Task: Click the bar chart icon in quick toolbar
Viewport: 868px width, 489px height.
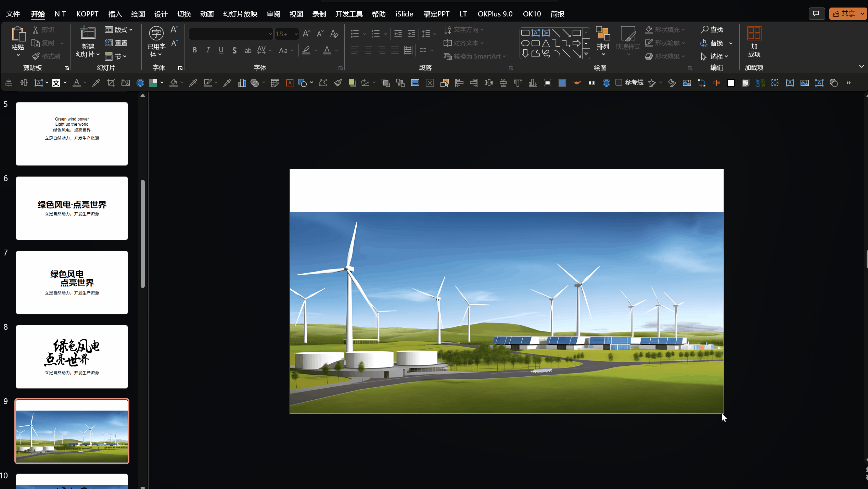Action: pos(242,83)
